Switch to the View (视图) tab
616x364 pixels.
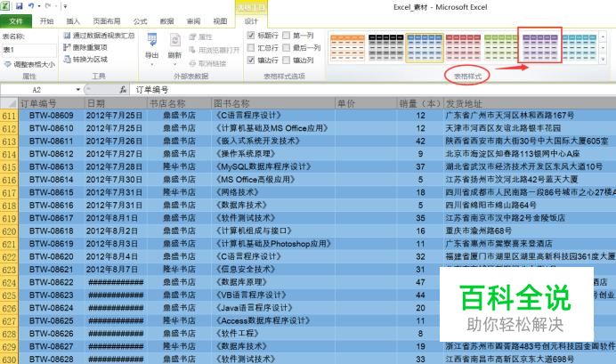pyautogui.click(x=220, y=21)
